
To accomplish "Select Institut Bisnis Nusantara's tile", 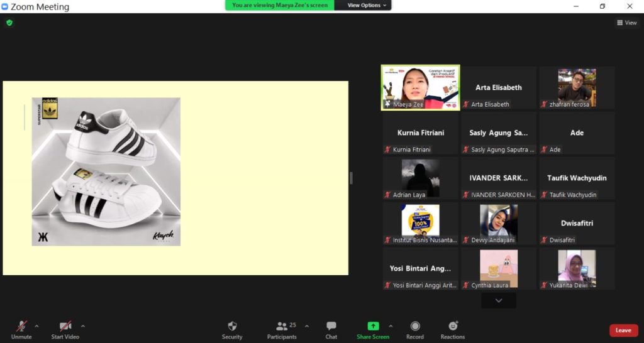I will [421, 223].
